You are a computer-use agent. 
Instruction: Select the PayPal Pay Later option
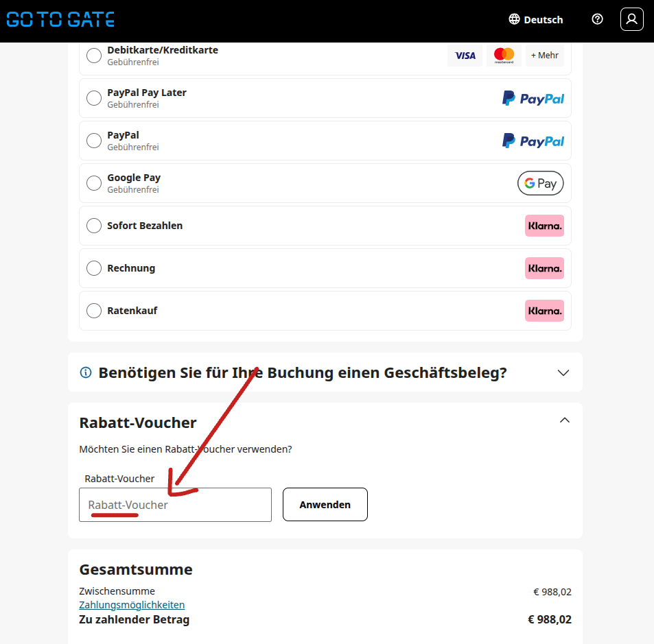pos(93,98)
